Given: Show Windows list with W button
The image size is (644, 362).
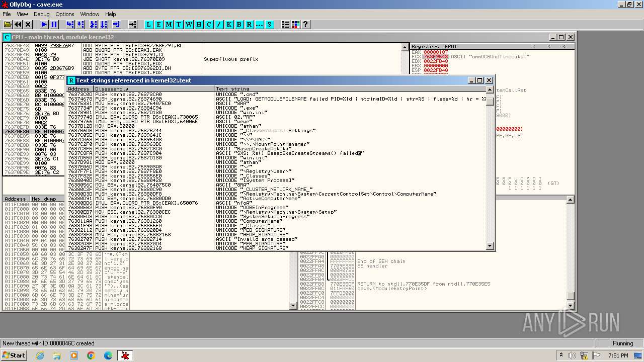Looking at the screenshot, I should coord(189,24).
